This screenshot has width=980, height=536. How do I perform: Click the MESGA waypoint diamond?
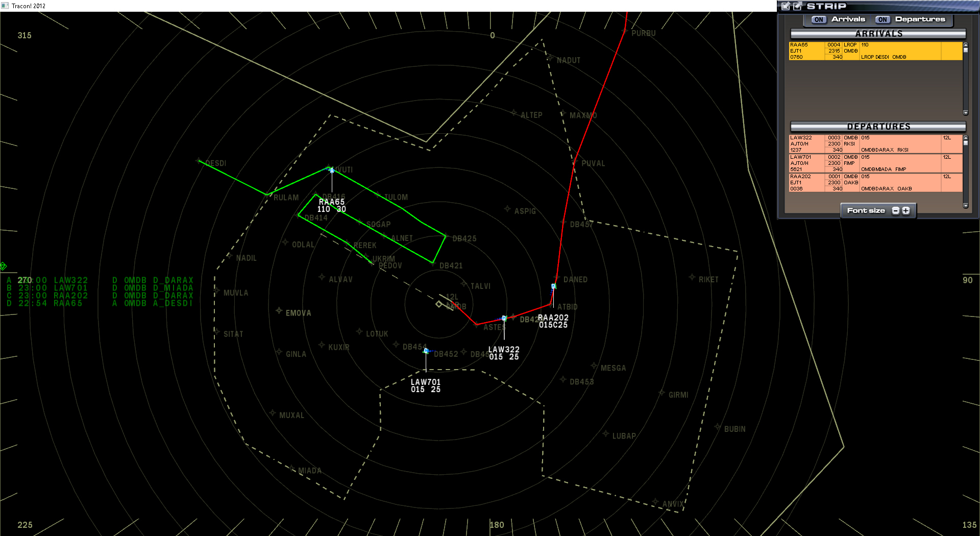pyautogui.click(x=593, y=365)
